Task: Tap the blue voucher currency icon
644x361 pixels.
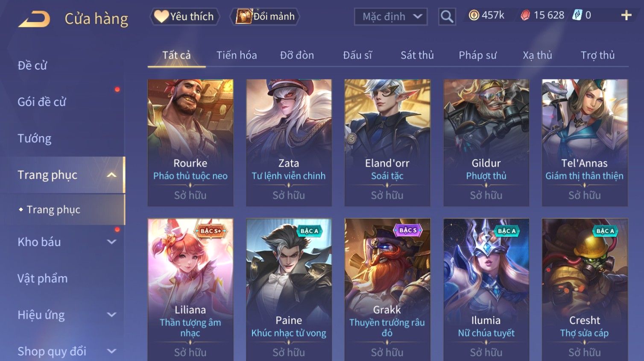Action: [x=577, y=15]
